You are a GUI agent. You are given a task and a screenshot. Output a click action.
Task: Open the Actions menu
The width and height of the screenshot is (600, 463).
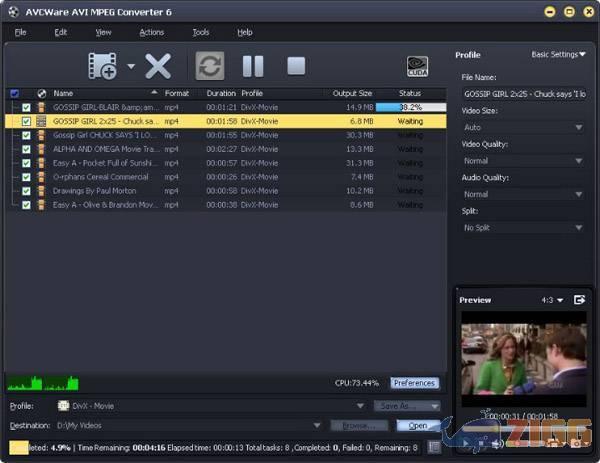pos(151,32)
